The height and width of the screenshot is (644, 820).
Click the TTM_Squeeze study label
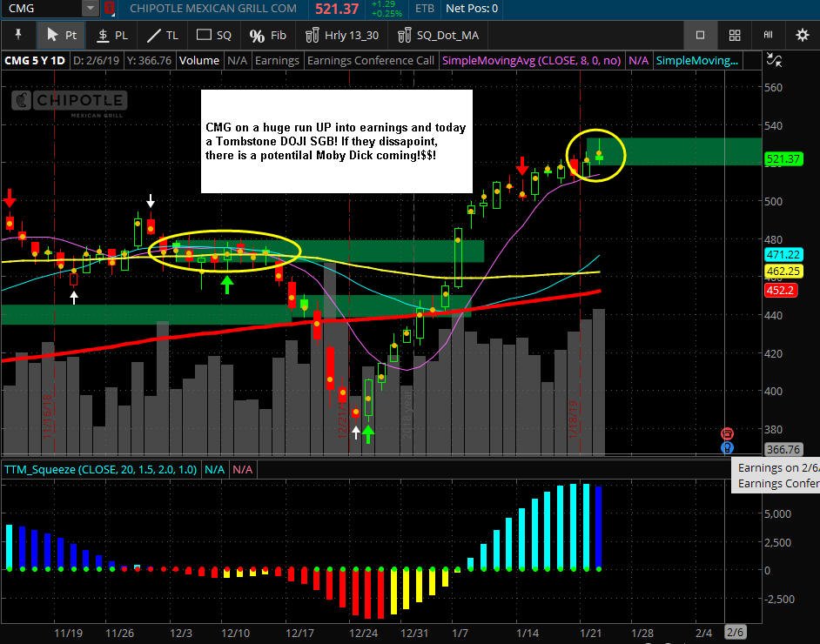(100, 469)
